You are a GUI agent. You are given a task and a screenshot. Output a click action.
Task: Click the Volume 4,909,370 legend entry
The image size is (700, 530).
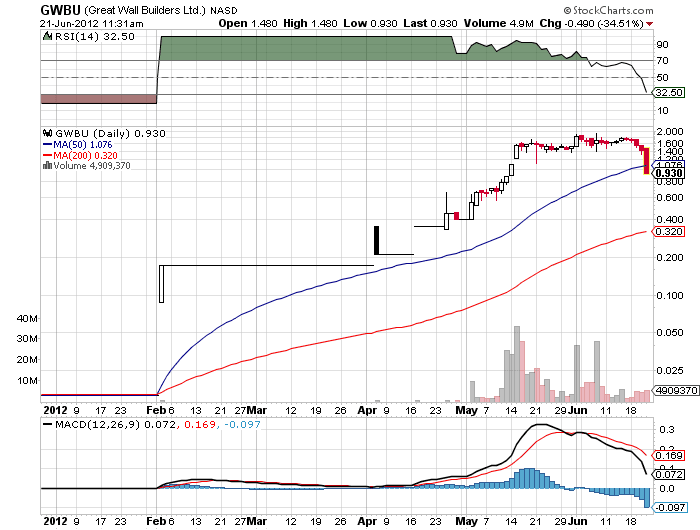click(92, 166)
